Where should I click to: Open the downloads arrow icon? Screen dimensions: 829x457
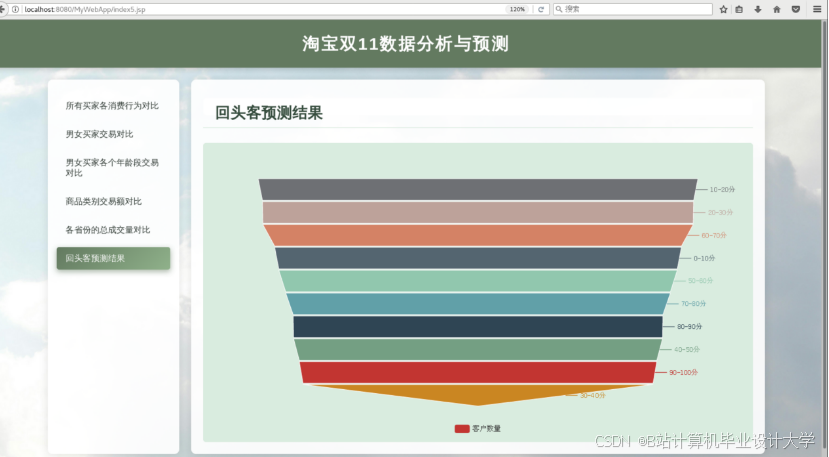point(758,9)
